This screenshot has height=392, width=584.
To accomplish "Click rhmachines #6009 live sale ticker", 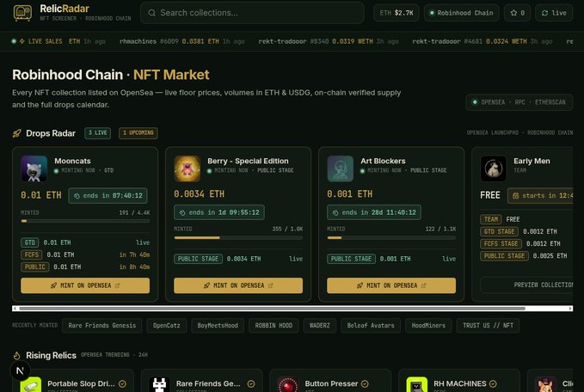I will (182, 41).
